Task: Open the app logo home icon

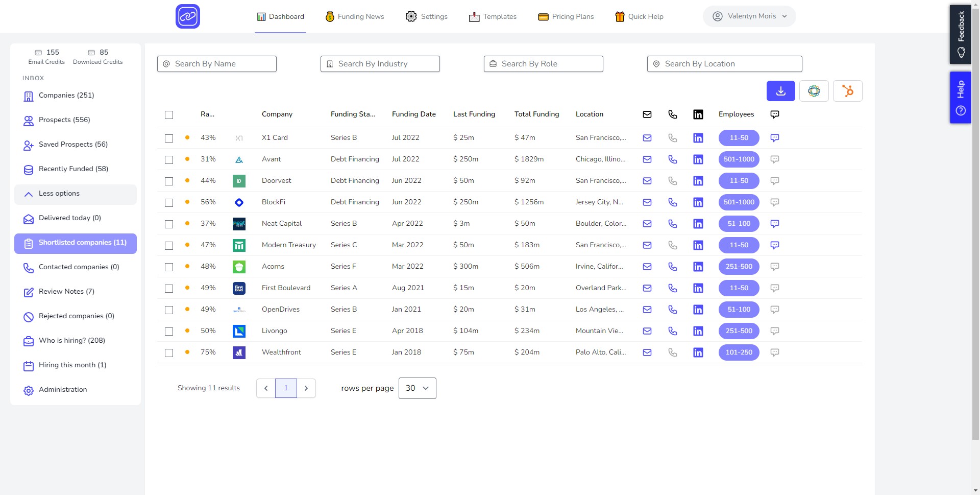Action: point(188,16)
